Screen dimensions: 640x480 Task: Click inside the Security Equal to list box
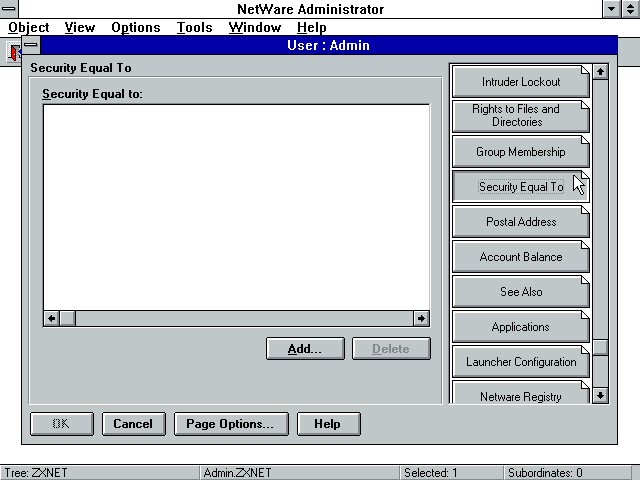(236, 207)
